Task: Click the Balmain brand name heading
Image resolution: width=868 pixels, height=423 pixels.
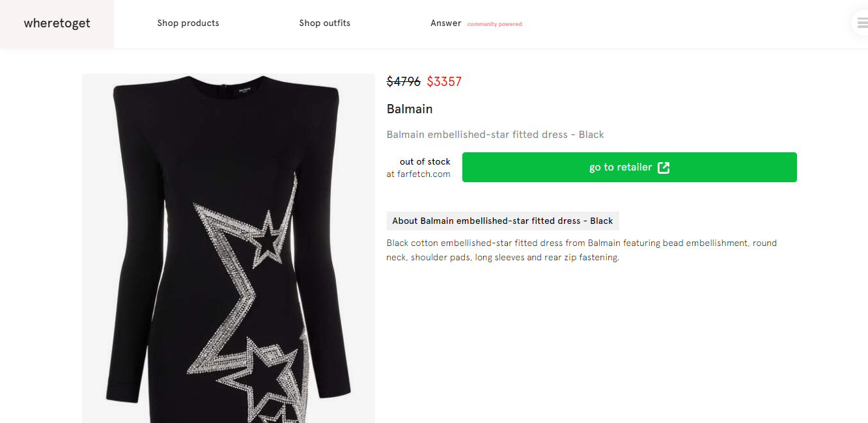Action: 410,109
